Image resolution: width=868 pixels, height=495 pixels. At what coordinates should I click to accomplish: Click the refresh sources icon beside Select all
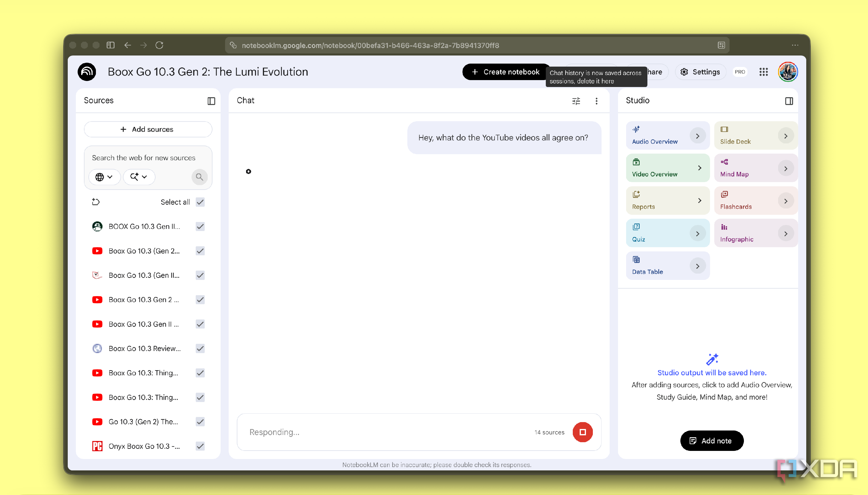[x=96, y=202]
